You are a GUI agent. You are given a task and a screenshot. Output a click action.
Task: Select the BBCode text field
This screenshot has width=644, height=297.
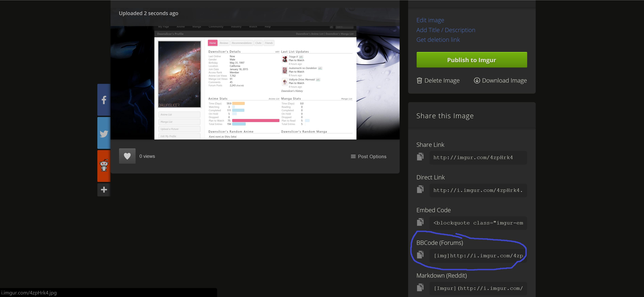[x=478, y=256]
